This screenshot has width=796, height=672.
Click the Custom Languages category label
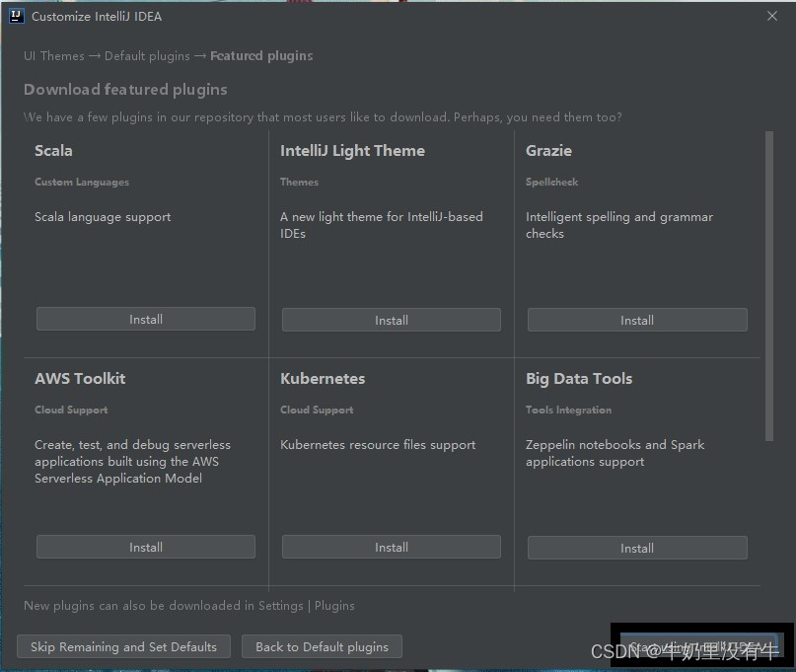pos(82,182)
